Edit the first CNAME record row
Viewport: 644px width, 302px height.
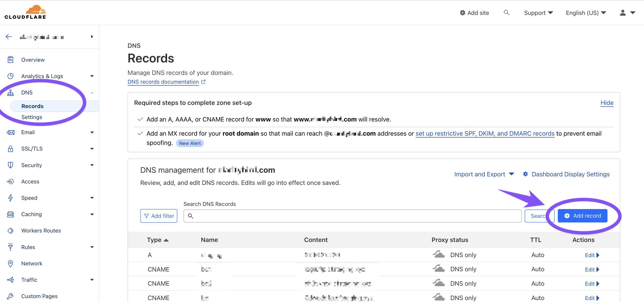pyautogui.click(x=592, y=269)
